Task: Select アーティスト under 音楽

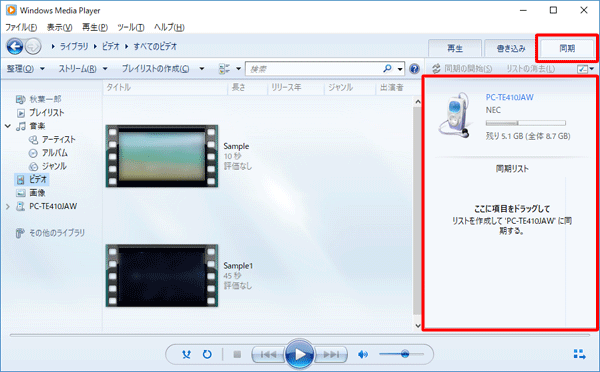Action: tap(58, 139)
